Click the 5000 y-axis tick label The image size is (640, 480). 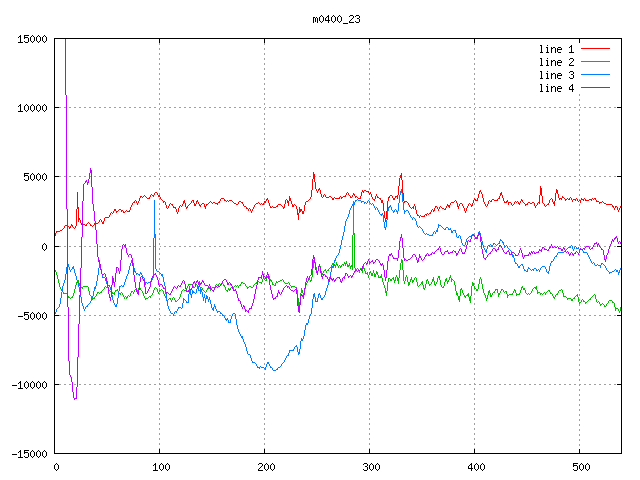click(x=35, y=177)
